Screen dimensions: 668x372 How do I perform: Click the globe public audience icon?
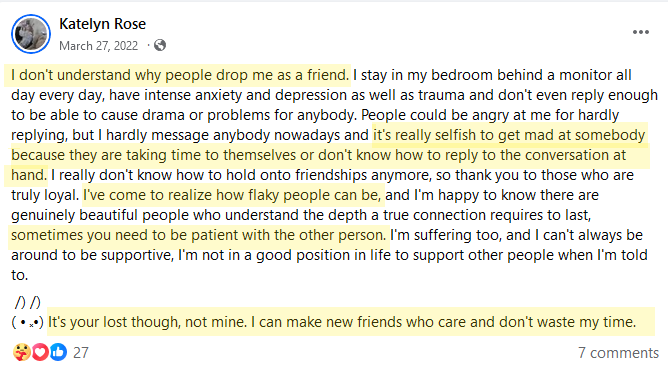click(x=160, y=45)
